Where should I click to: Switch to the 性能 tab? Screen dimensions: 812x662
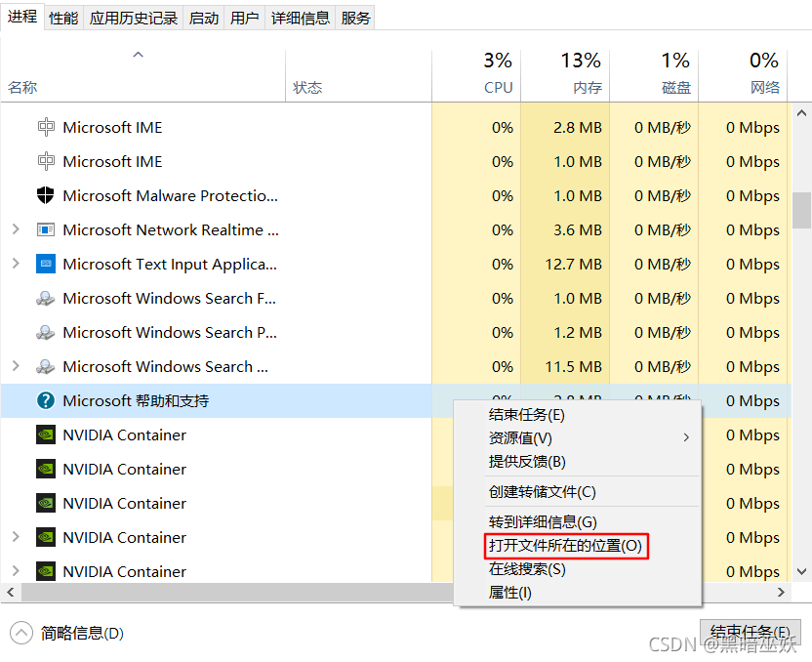pyautogui.click(x=63, y=19)
